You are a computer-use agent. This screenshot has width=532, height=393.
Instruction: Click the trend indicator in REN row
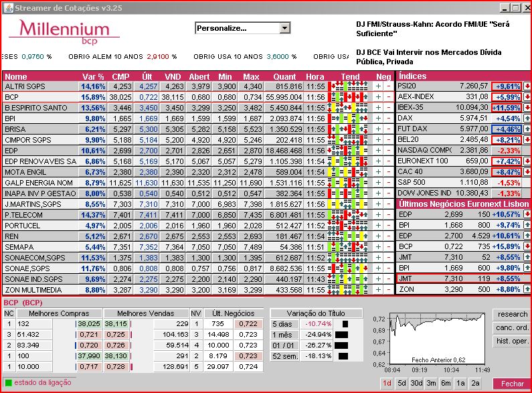[348, 236]
